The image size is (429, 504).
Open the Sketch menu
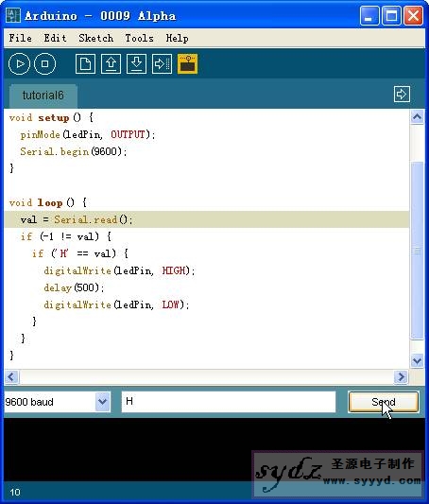click(95, 38)
